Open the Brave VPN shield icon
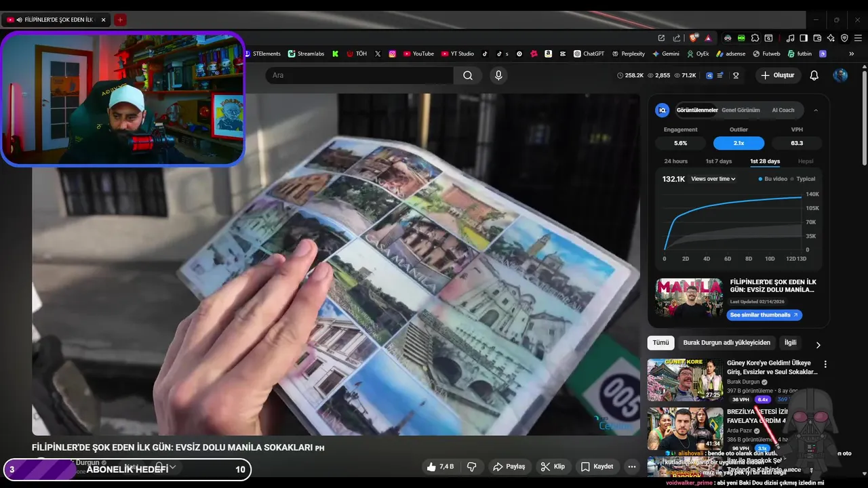Screen dimensions: 868x488 (x=844, y=38)
